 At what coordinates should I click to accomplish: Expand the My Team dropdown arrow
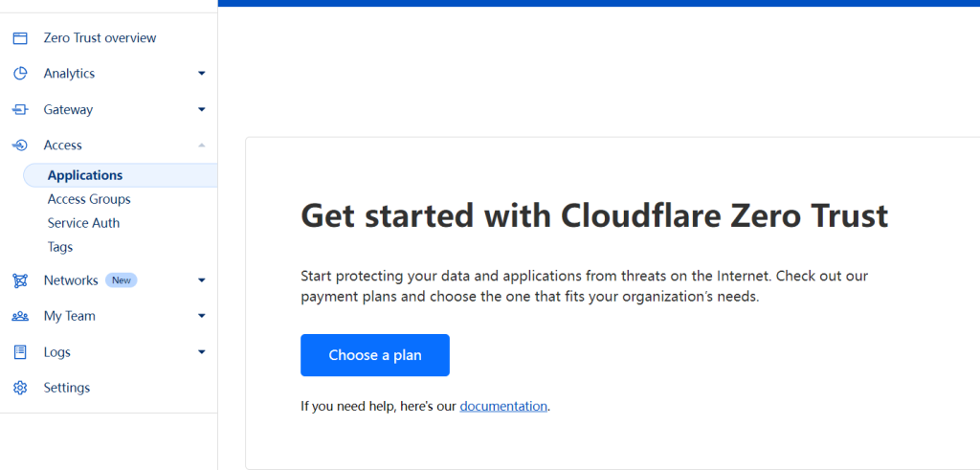(x=201, y=316)
